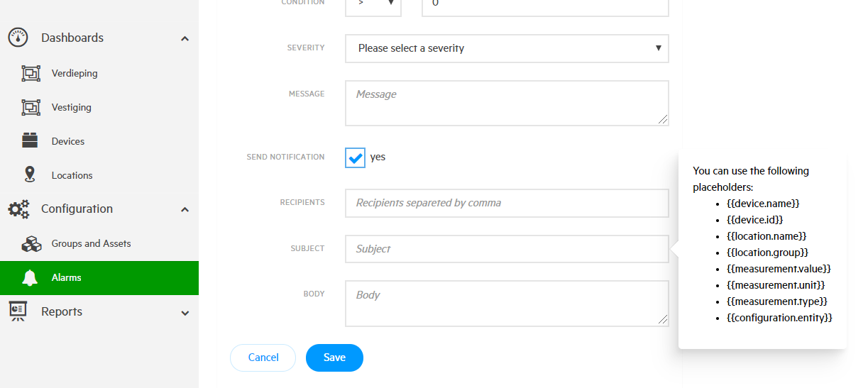
Task: Focus the Recipients input field
Action: point(507,203)
